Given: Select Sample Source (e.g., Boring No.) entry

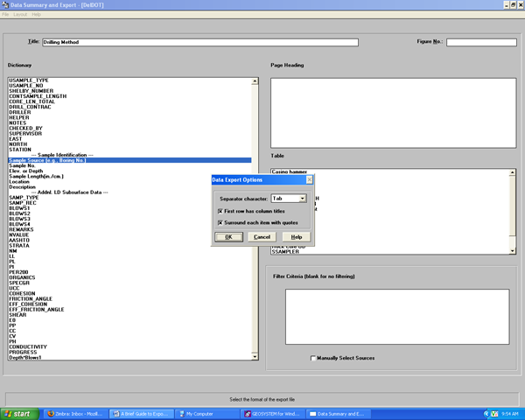Looking at the screenshot, I should [129, 160].
